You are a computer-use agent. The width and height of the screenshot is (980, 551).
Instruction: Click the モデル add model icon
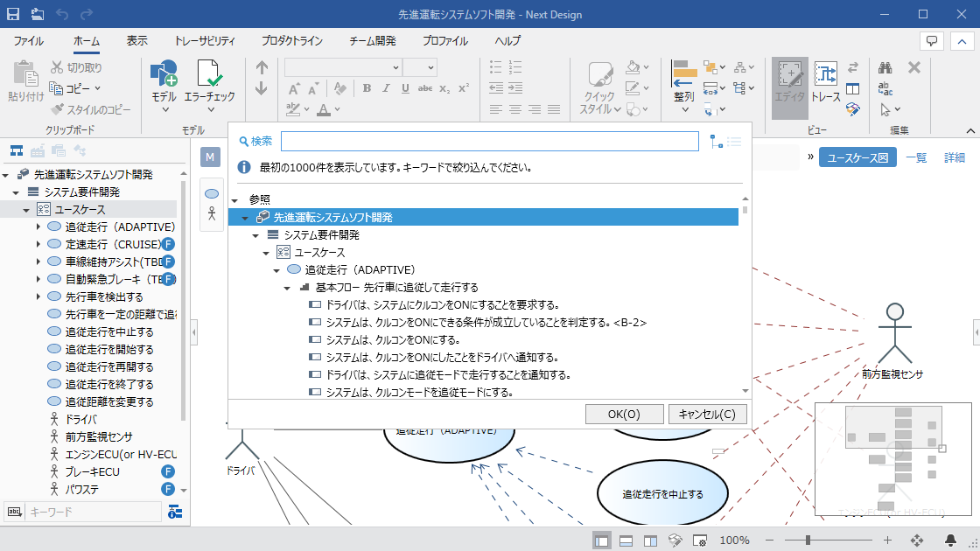coord(164,73)
